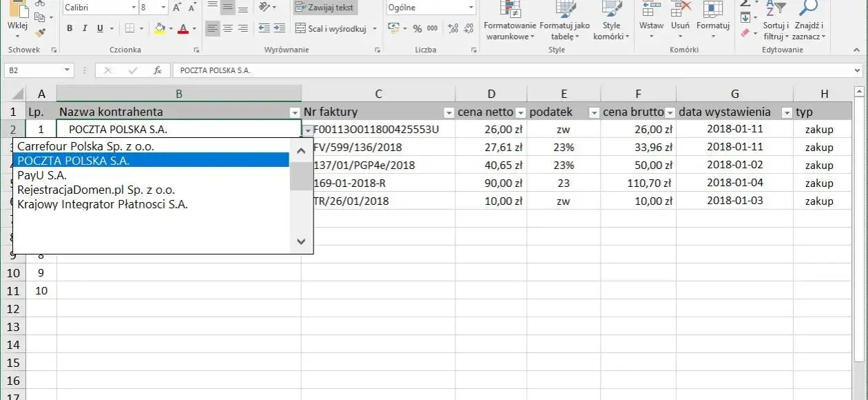Viewport: 868px width, 400px height.
Task: Increase decimal places
Action: [455, 29]
